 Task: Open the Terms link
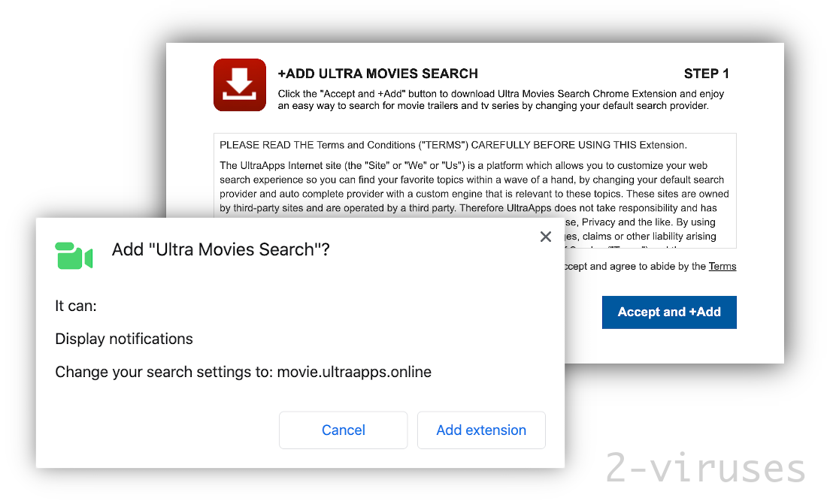(722, 266)
